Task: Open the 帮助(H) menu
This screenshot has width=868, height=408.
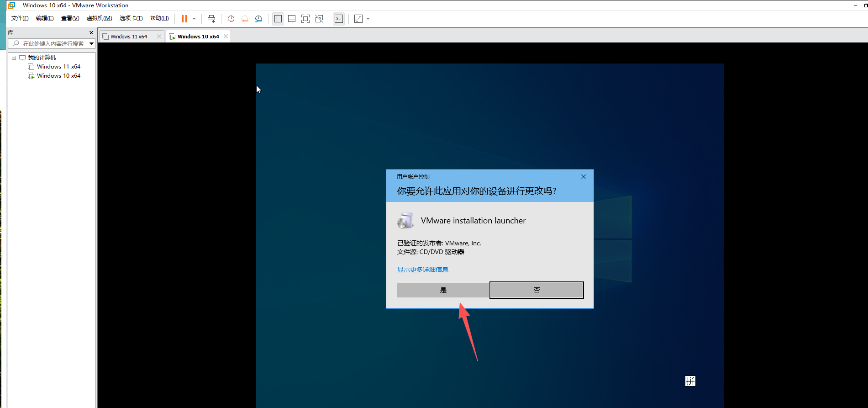Action: [159, 18]
